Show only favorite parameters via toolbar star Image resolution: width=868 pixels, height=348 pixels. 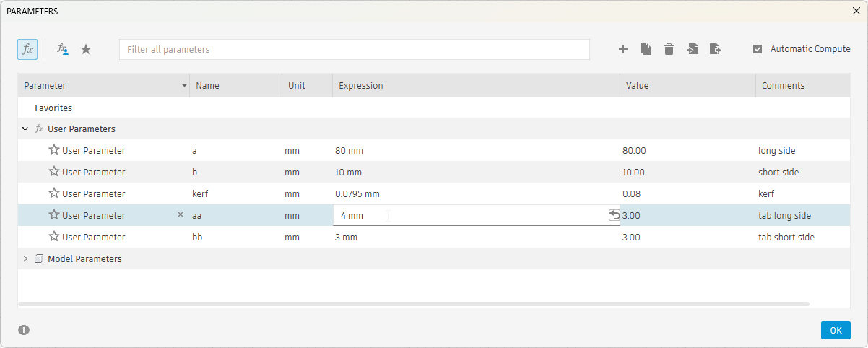pos(86,49)
